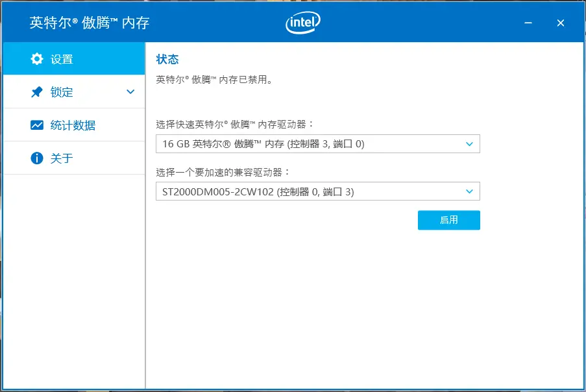
Task: Click the 状态 heading
Action: [x=167, y=59]
